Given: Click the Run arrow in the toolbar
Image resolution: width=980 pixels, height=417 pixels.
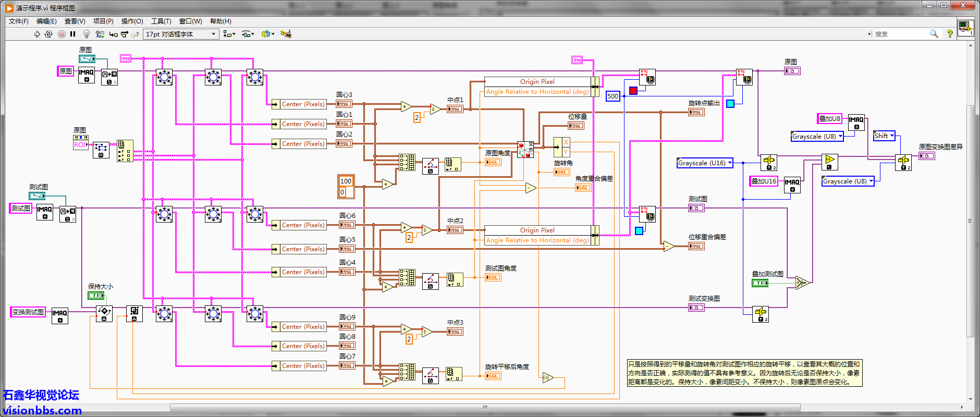Looking at the screenshot, I should [37, 34].
